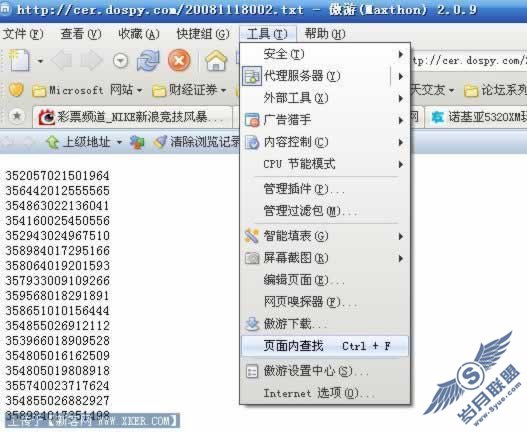Open the heart Favorites icon
This screenshot has width=527, height=433.
tap(16, 90)
